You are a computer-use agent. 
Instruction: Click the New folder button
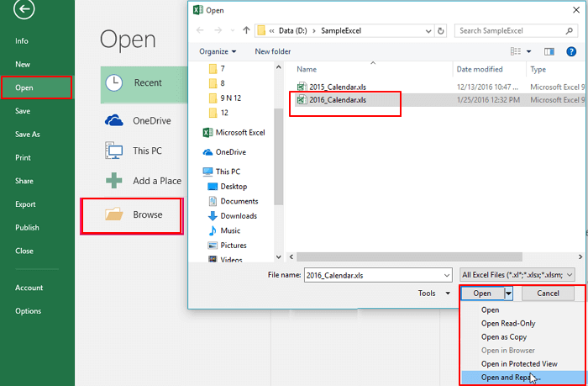click(x=274, y=51)
